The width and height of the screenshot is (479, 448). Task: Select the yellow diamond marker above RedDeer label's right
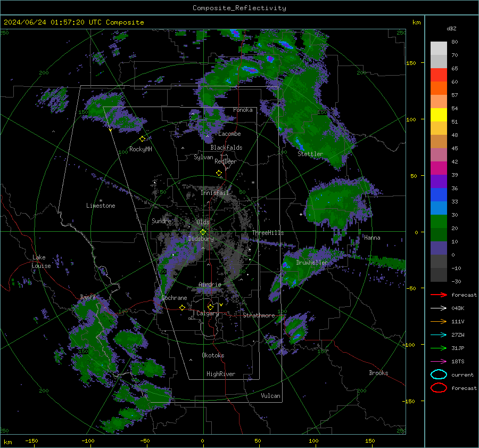[x=219, y=173]
